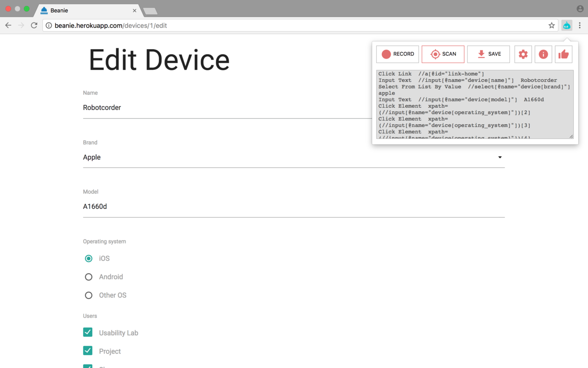Screen dimensions: 588x368
Task: Click the Model label
Action: pyautogui.click(x=90, y=192)
